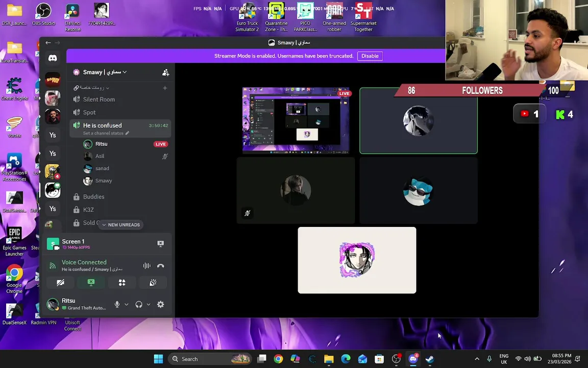Open Discord user settings gear
Screen dimensions: 588x368
(160, 305)
